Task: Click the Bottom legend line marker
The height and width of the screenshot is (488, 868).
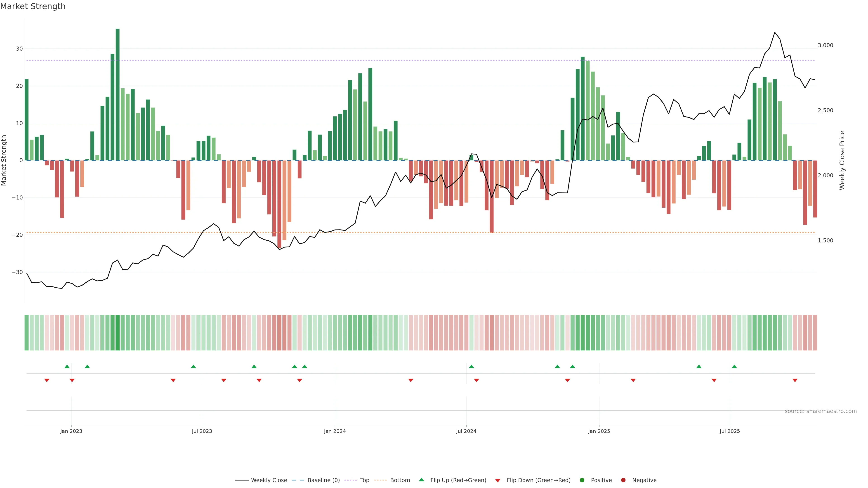Action: coord(380,480)
